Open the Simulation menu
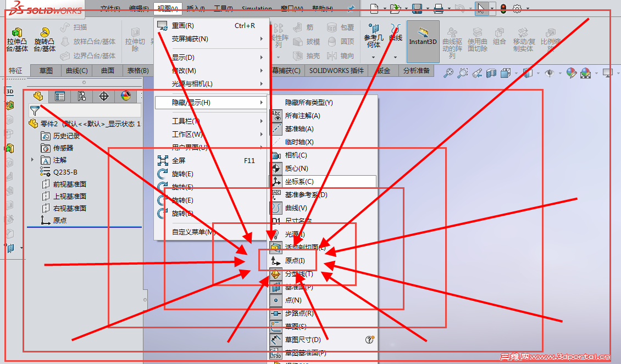 click(x=257, y=8)
